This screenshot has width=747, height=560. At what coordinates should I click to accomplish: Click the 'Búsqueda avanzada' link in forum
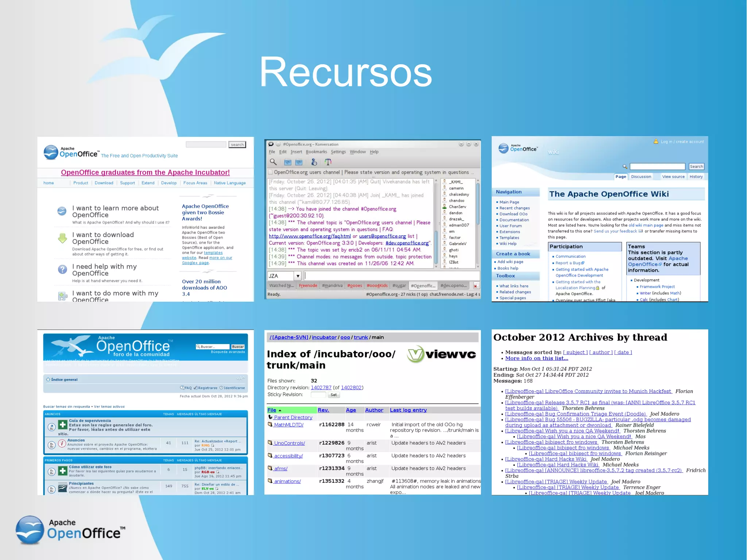228,352
